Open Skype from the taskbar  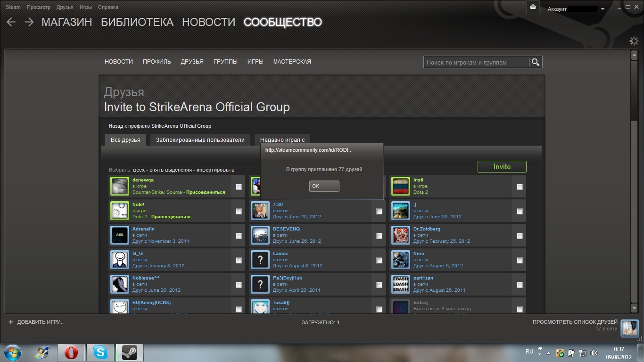pos(100,352)
